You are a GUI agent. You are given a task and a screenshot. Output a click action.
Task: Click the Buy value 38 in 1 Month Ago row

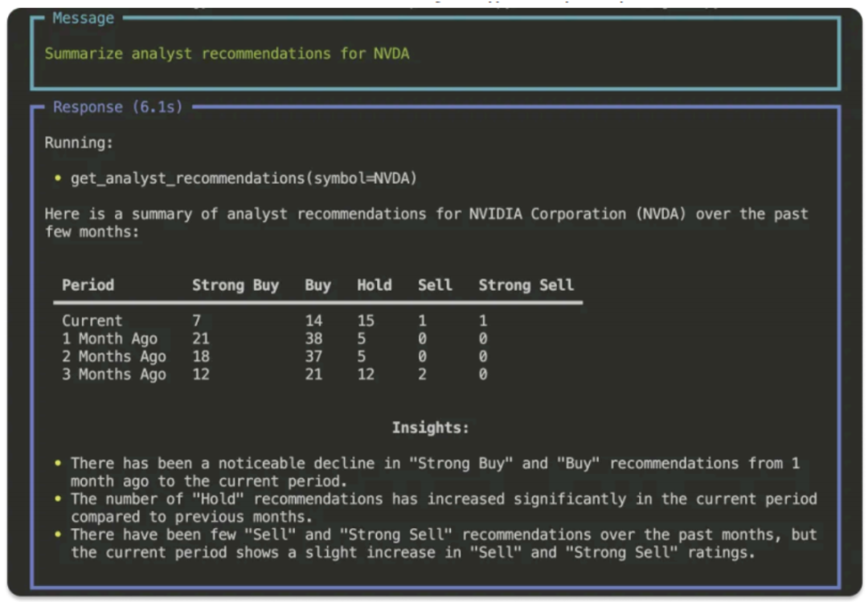pos(313,338)
